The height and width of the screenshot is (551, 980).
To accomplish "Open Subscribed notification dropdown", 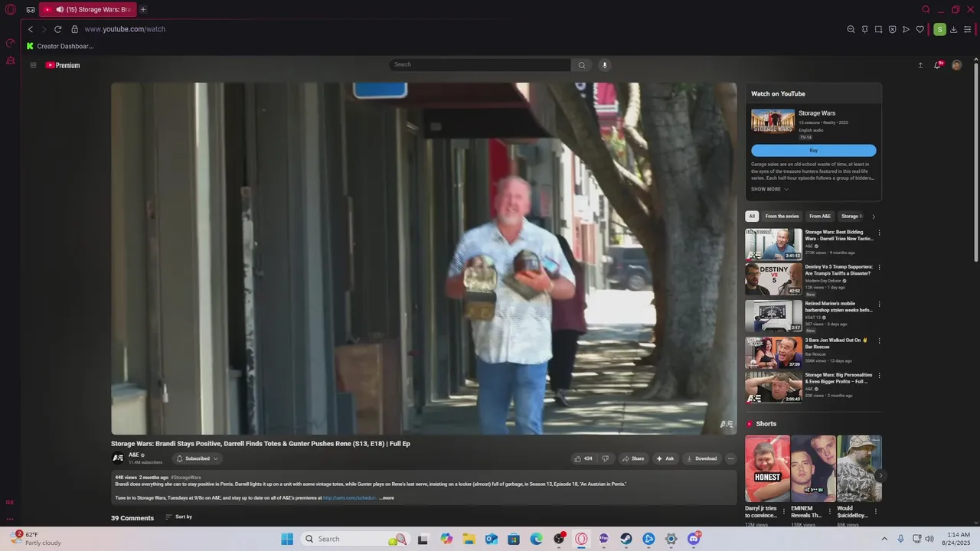I will point(197,458).
